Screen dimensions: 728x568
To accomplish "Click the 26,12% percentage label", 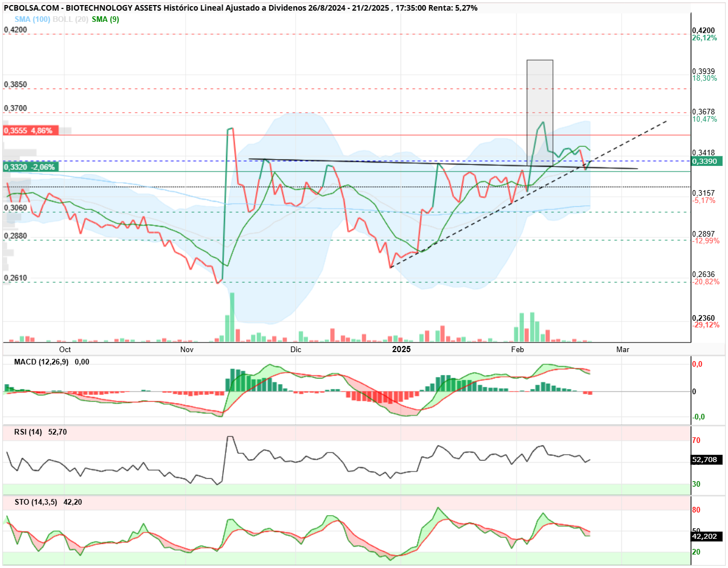I will tap(704, 38).
